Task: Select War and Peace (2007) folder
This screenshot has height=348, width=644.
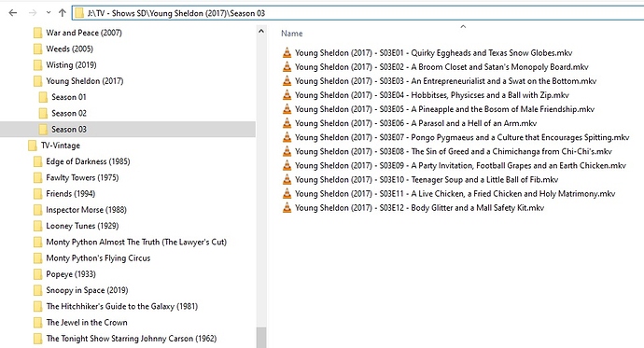Action: pyautogui.click(x=84, y=33)
